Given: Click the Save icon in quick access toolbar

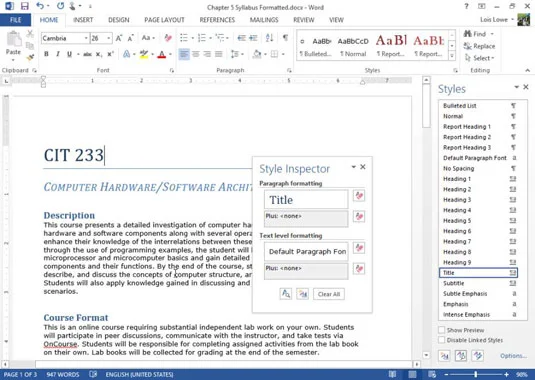Looking at the screenshot, I should click(x=25, y=6).
